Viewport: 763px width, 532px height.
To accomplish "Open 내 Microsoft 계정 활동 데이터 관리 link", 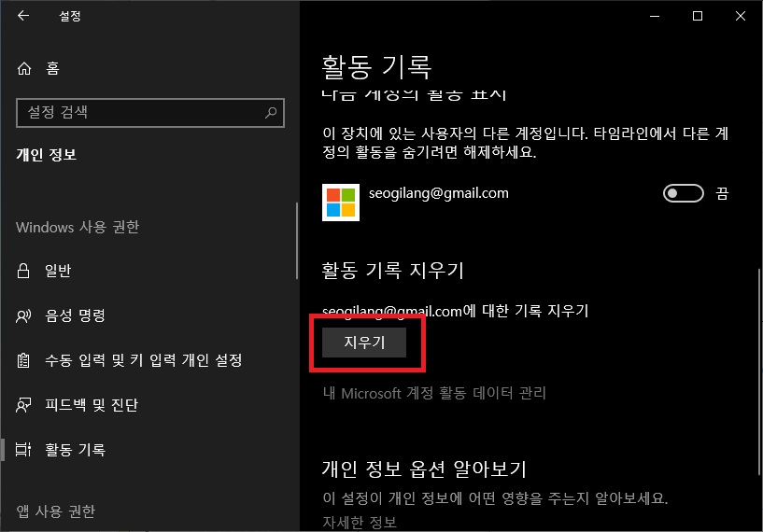I will (434, 393).
